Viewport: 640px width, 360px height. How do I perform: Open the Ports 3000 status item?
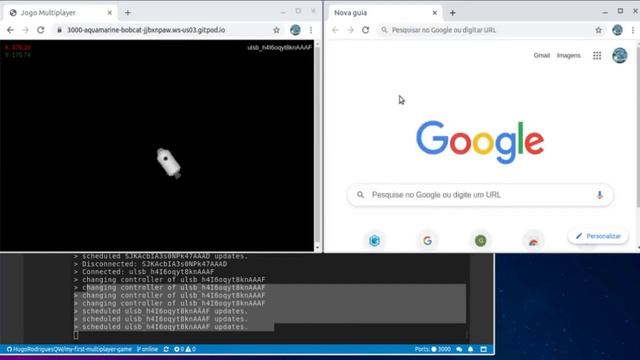click(x=433, y=349)
